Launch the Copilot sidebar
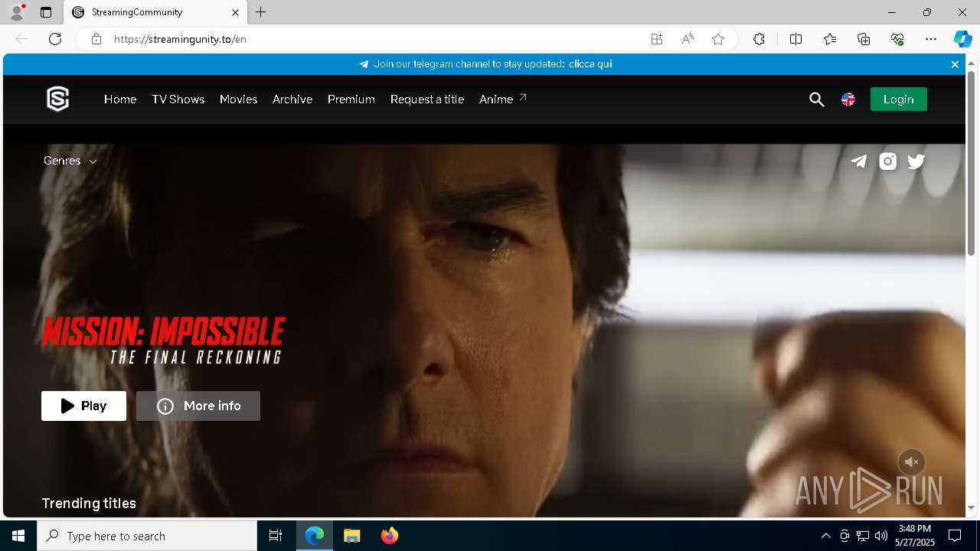This screenshot has width=980, height=551. pyautogui.click(x=962, y=39)
